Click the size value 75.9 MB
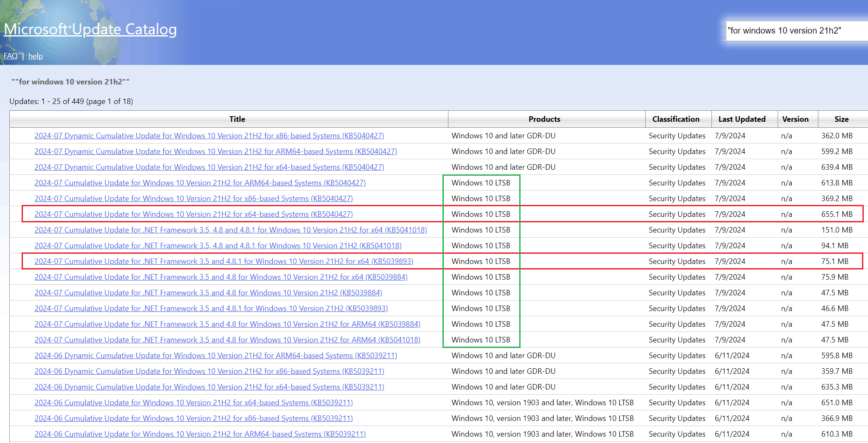The height and width of the screenshot is (443, 868). [834, 277]
